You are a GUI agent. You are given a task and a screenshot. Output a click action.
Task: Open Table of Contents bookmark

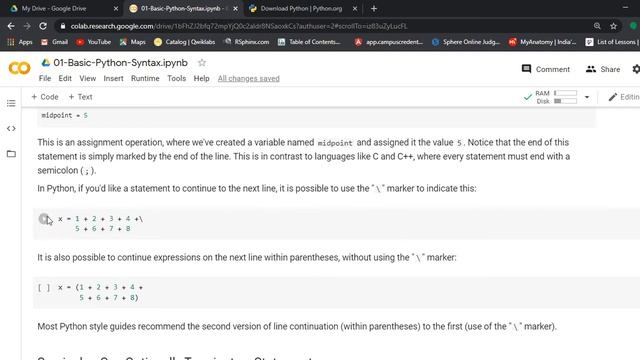coord(309,42)
